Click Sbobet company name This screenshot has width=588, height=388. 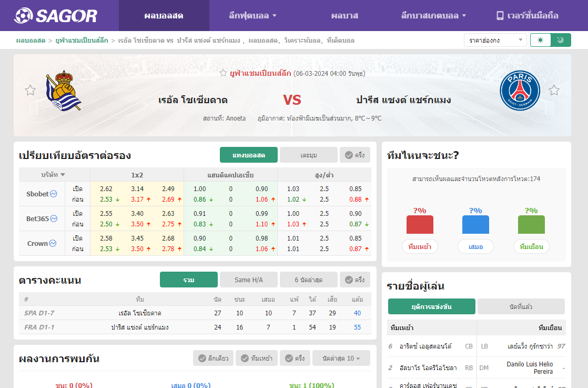click(x=37, y=194)
